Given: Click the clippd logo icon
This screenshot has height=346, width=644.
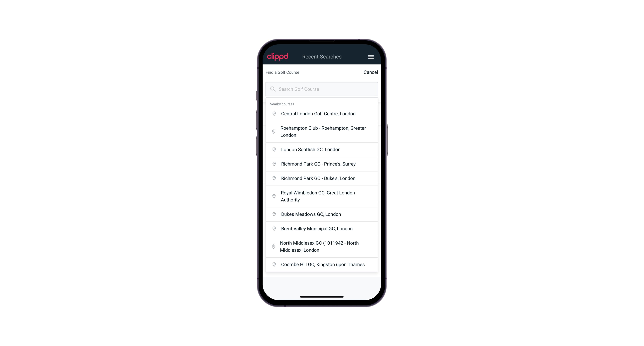Looking at the screenshot, I should click(278, 56).
